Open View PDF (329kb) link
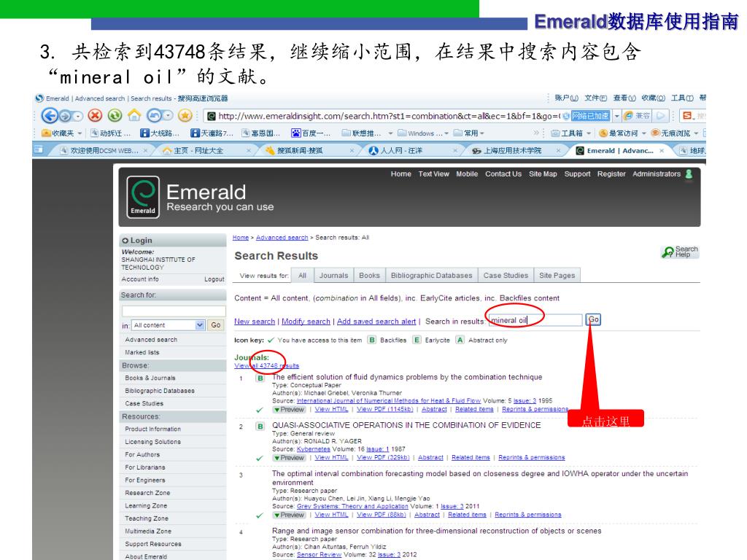The height and width of the screenshot is (560, 747). [383, 458]
